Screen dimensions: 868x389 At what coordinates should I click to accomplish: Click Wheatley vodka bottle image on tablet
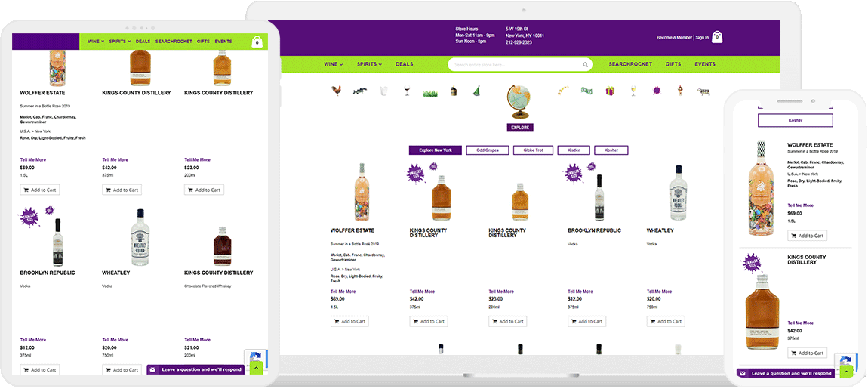pos(140,236)
